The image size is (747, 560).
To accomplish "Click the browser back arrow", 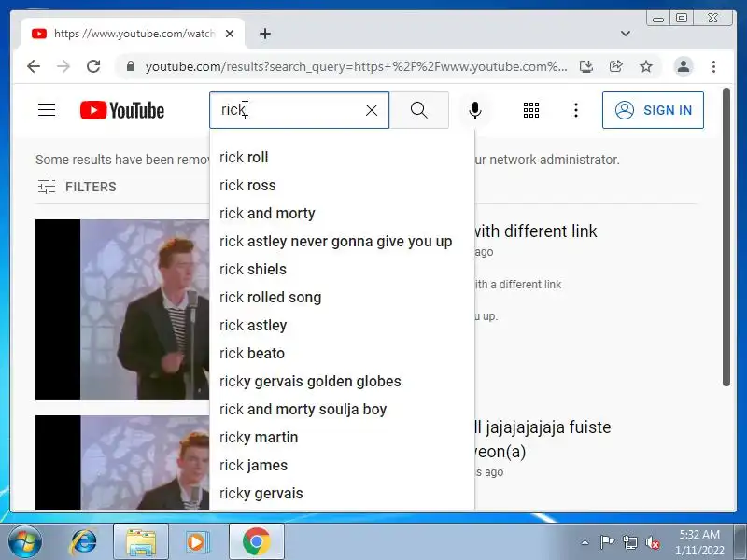I will [34, 66].
